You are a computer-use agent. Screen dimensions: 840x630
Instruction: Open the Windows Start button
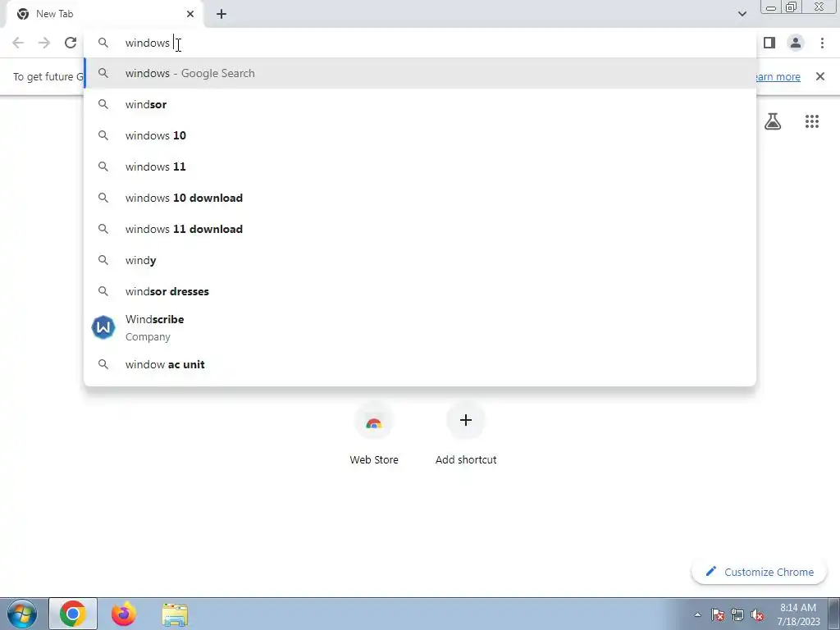click(x=22, y=614)
